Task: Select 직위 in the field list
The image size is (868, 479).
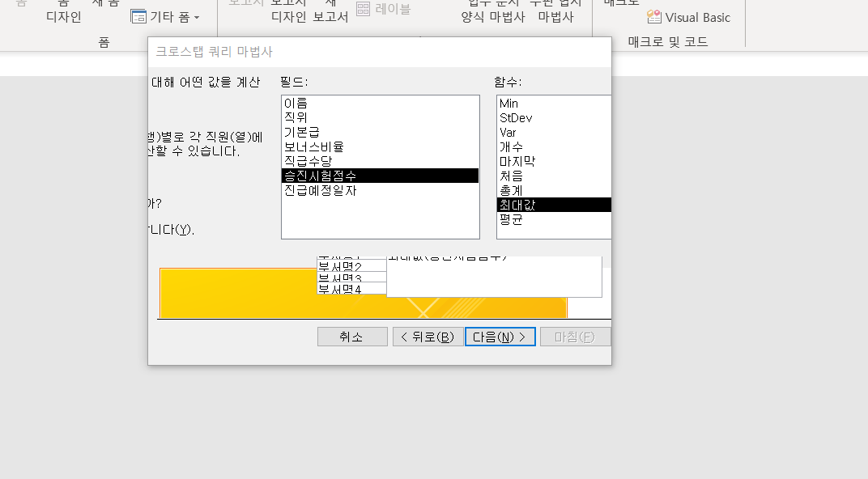Action: click(296, 118)
